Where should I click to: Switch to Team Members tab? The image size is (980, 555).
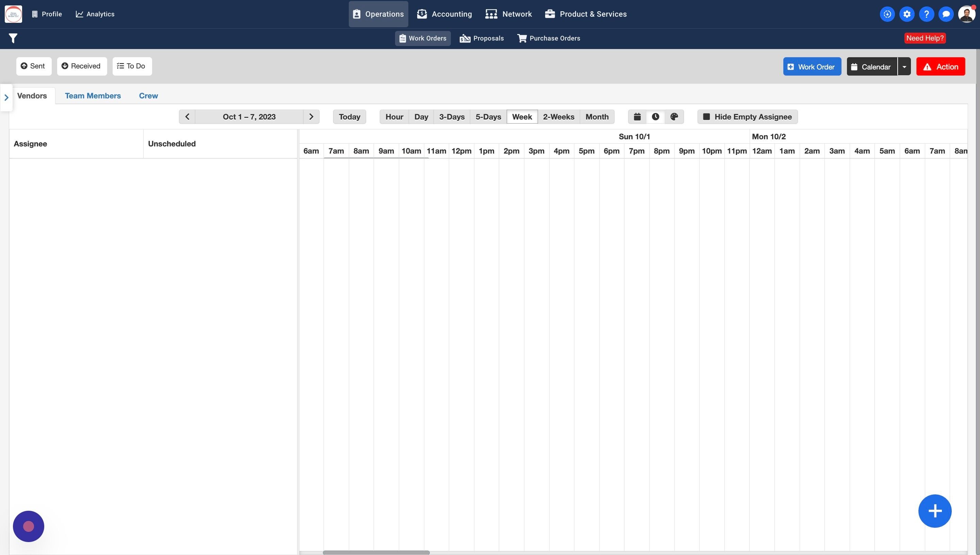[x=93, y=96]
